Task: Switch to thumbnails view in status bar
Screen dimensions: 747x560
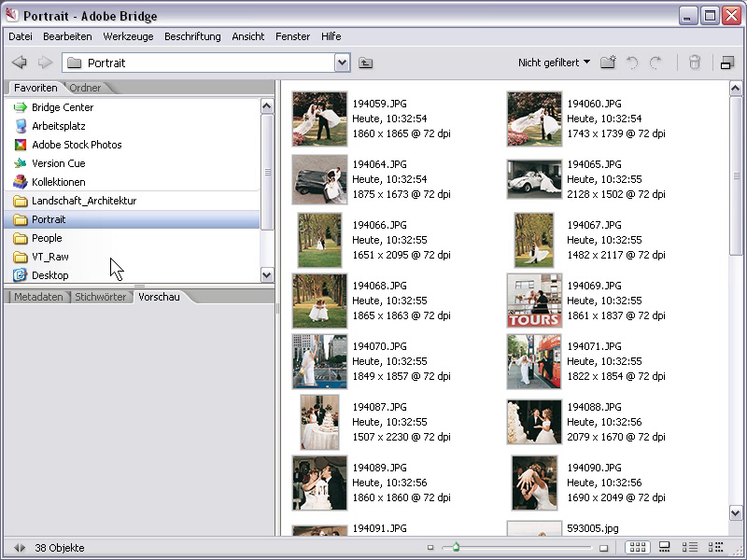Action: pos(638,547)
